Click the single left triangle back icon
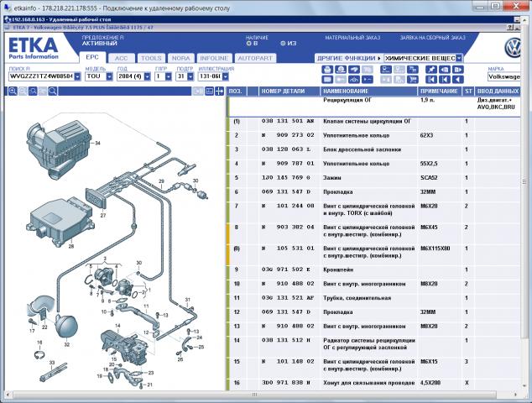The width and height of the screenshot is (532, 403). (457, 80)
